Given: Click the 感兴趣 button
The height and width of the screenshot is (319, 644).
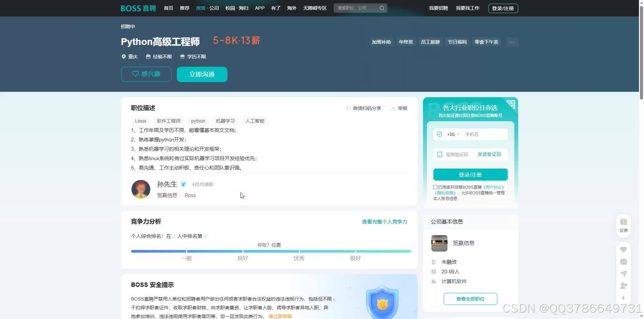Looking at the screenshot, I should click(146, 74).
